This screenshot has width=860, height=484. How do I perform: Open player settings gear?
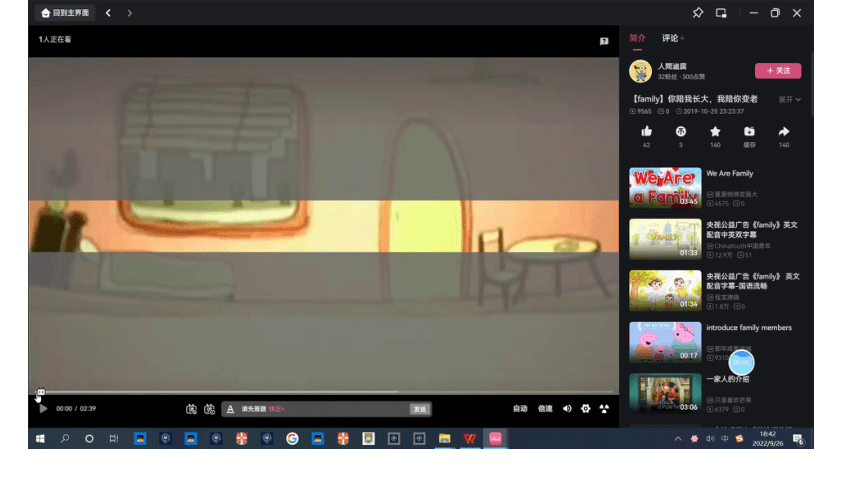[586, 409]
